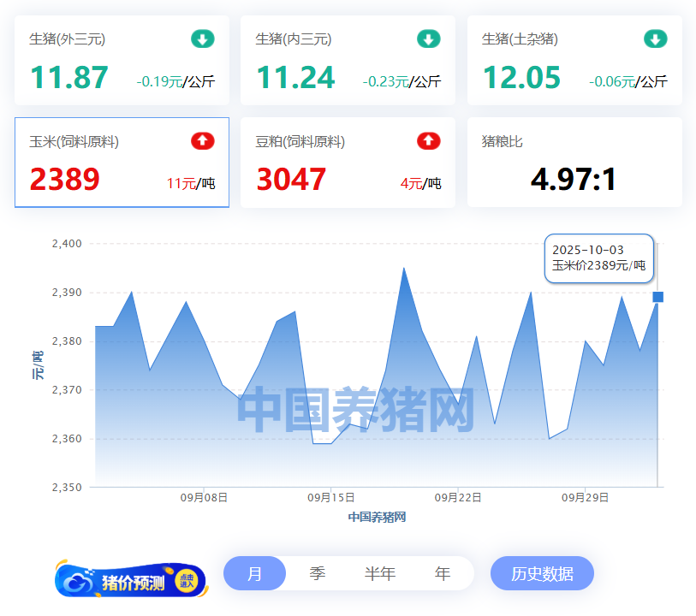Select the 月 time range tab
Image resolution: width=696 pixels, height=616 pixels.
coord(254,573)
